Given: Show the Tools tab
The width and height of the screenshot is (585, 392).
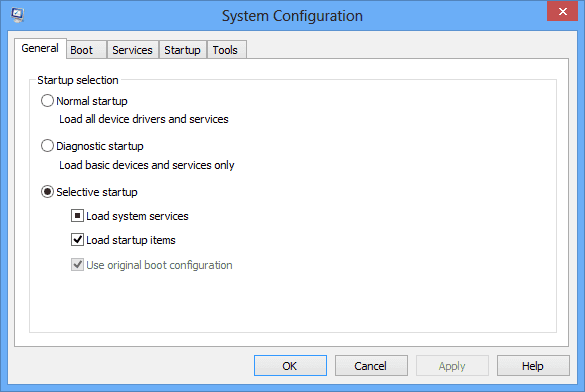Looking at the screenshot, I should pos(226,50).
